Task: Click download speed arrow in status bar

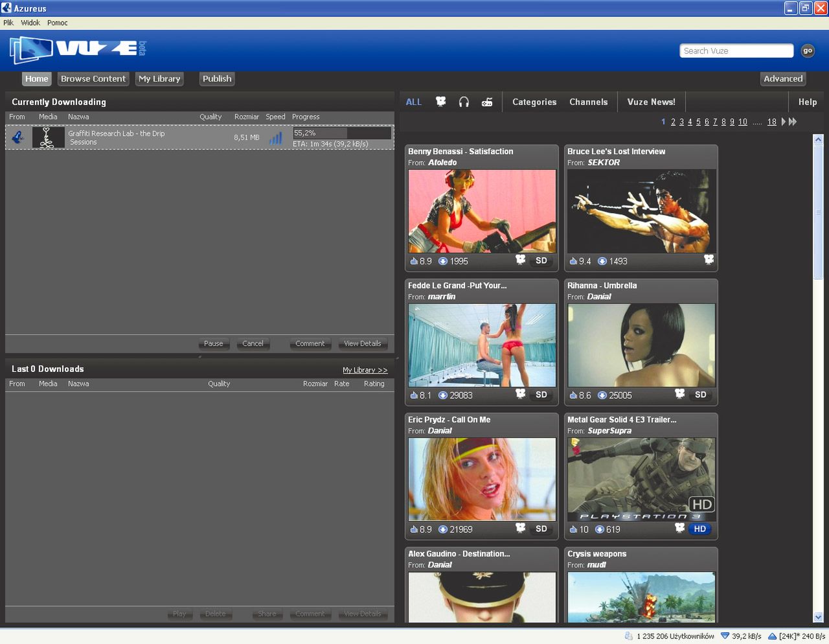Action: pyautogui.click(x=725, y=636)
